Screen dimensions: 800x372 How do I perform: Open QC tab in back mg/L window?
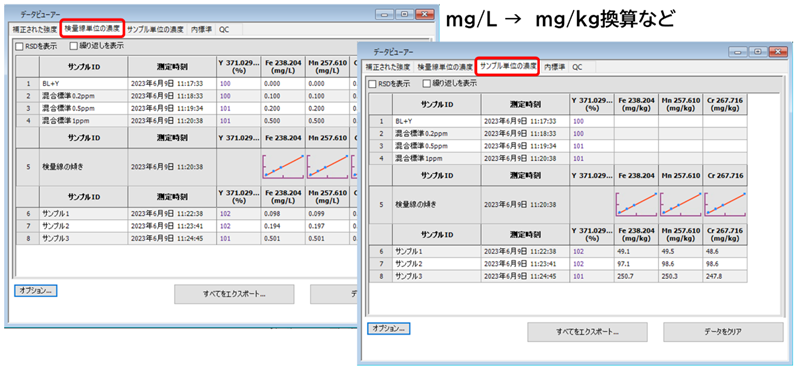(224, 29)
